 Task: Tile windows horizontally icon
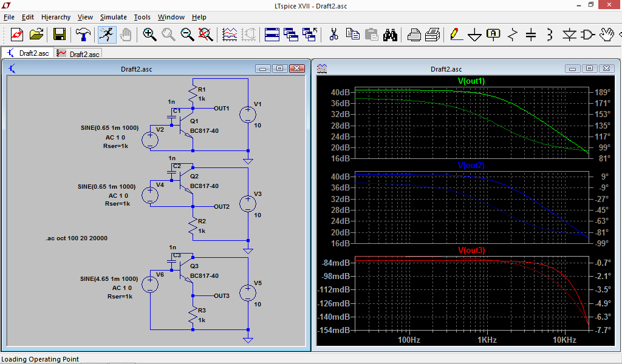click(272, 35)
